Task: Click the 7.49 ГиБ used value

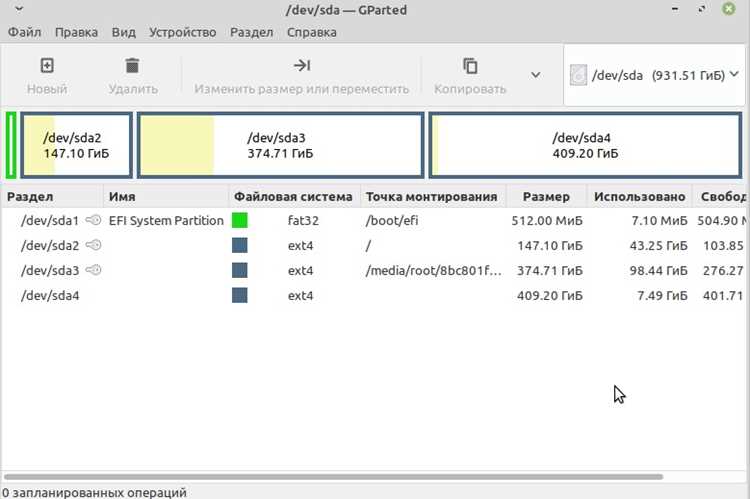Action: click(662, 296)
